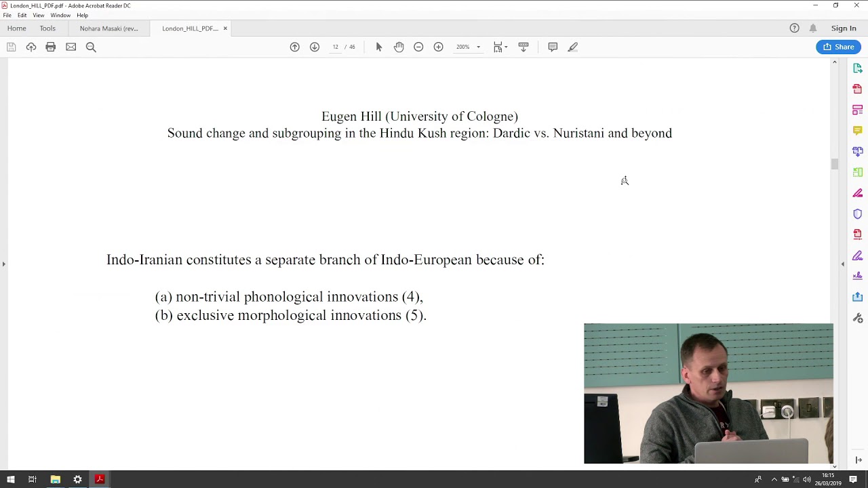Go to previous page arrow
This screenshot has height=488, width=868.
coord(294,47)
